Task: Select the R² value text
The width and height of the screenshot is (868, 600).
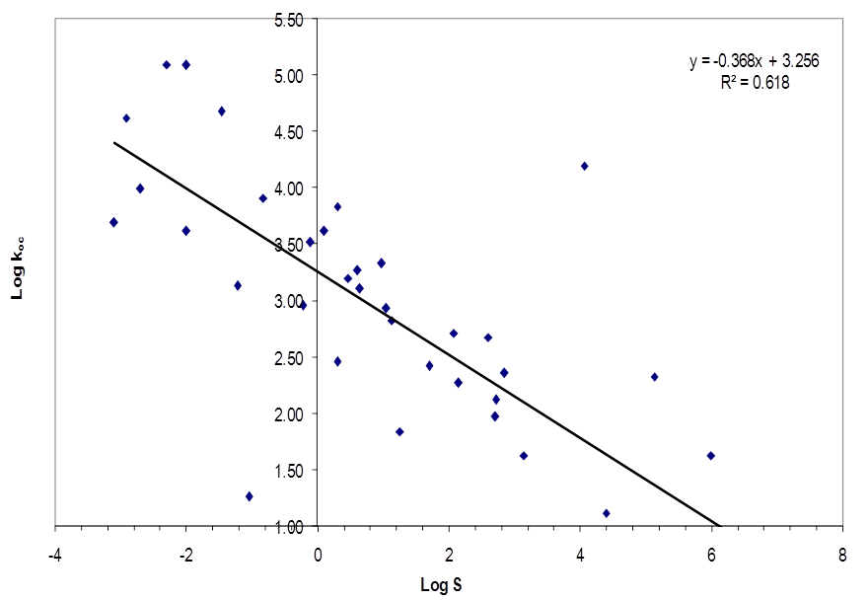Action: [755, 83]
